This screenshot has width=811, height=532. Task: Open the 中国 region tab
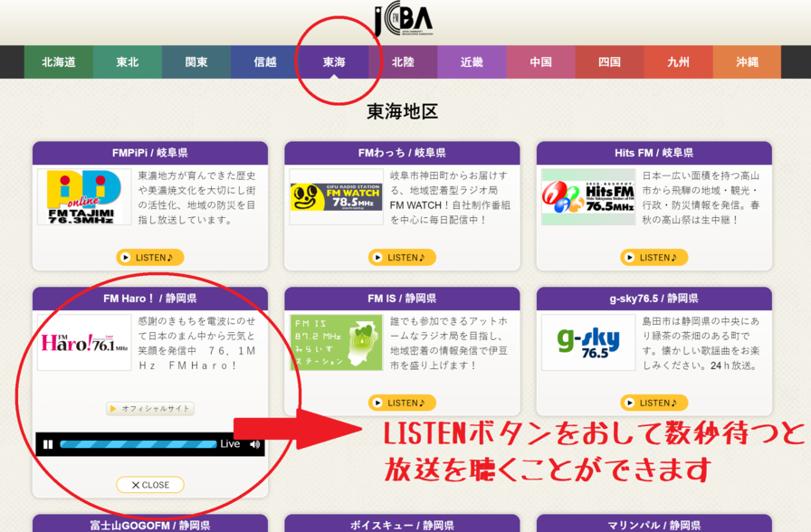540,62
